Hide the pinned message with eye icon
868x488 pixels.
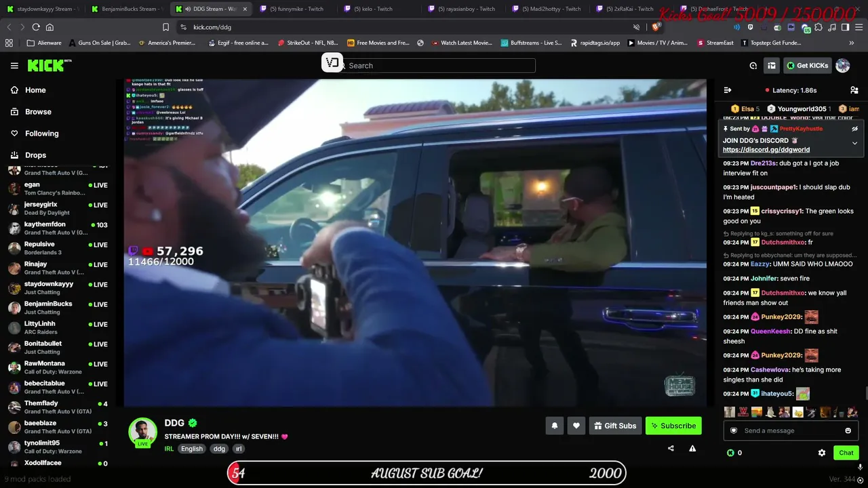click(x=854, y=129)
